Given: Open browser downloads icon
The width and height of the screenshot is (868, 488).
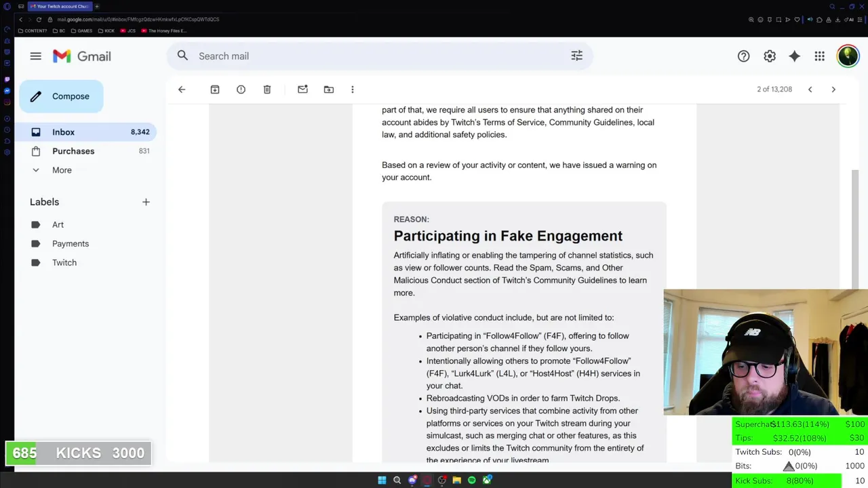Looking at the screenshot, I should point(838,20).
